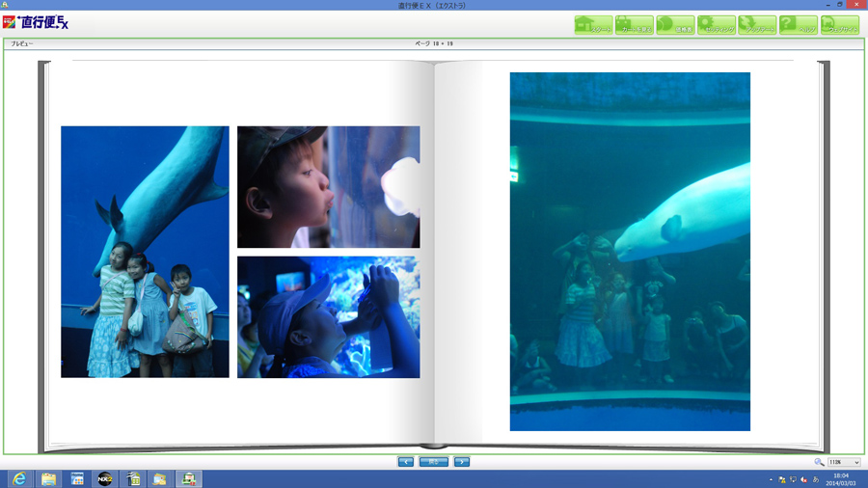Open File Explorer from the taskbar
Image resolution: width=868 pixels, height=488 pixels.
tap(48, 478)
